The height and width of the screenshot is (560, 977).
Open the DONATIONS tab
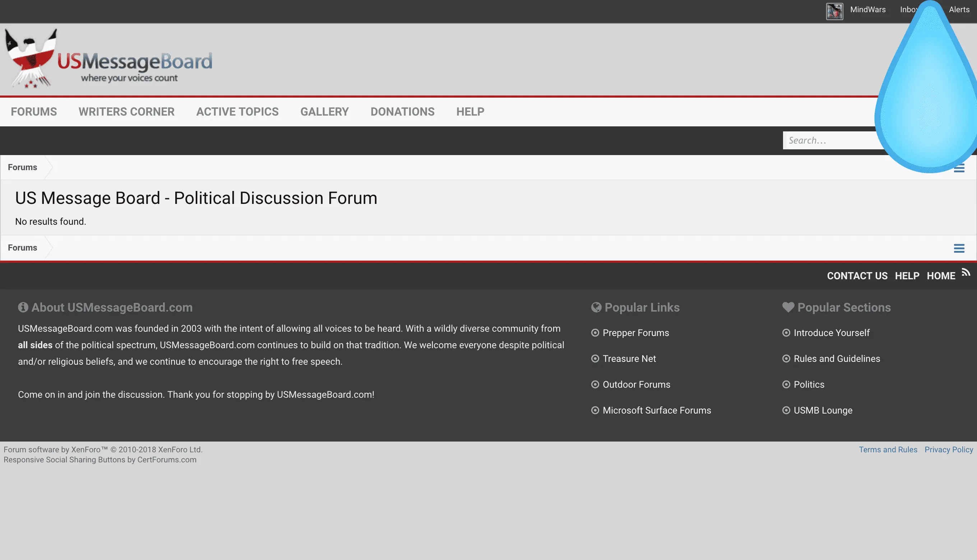point(403,112)
